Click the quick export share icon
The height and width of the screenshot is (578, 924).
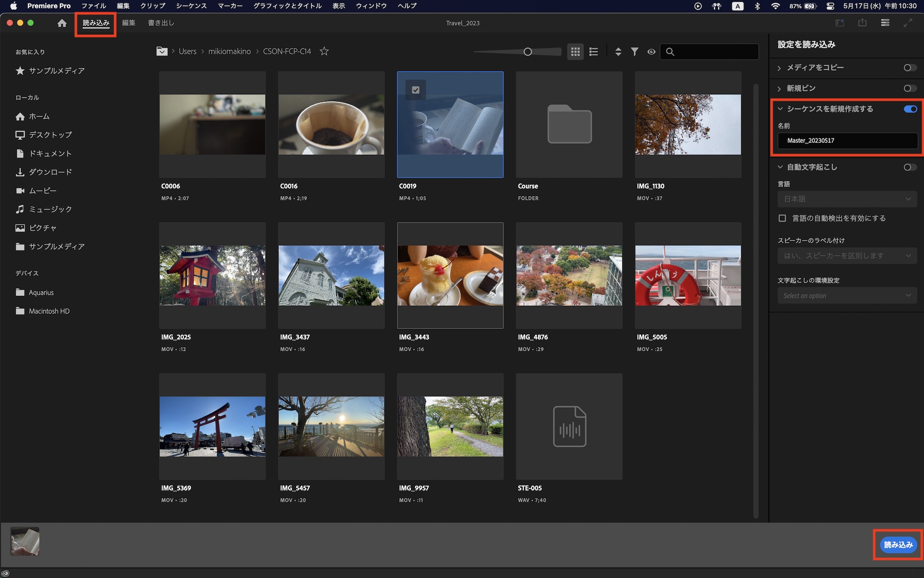pyautogui.click(x=862, y=23)
